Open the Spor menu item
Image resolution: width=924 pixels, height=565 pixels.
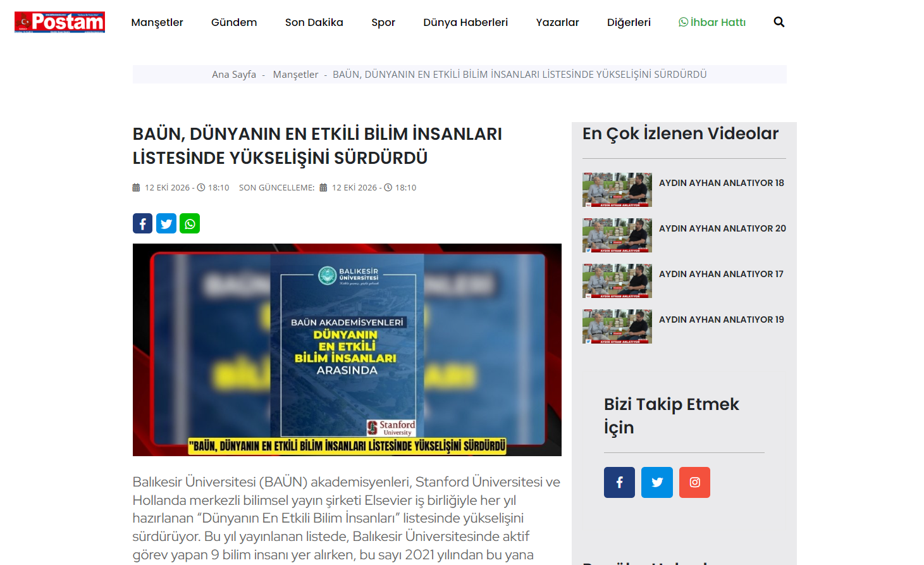coord(383,22)
